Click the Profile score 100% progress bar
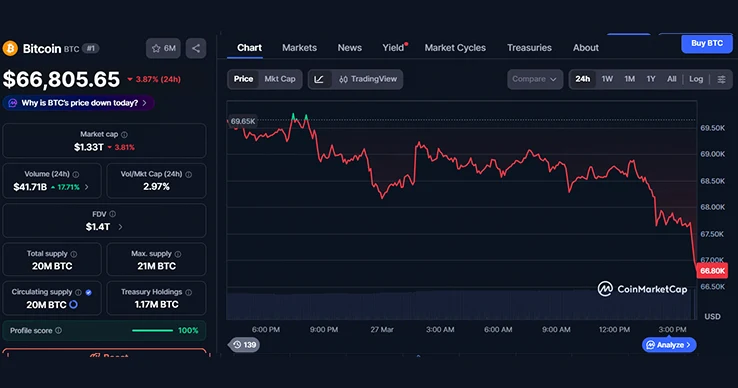 click(x=152, y=331)
